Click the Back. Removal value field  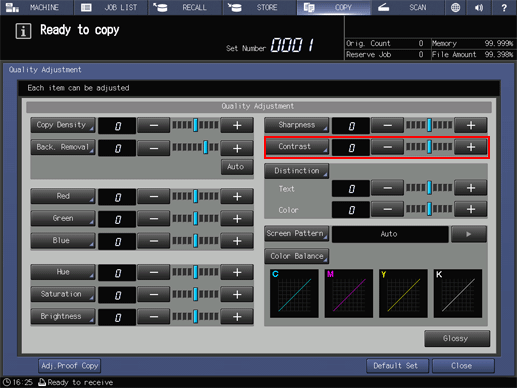click(117, 148)
